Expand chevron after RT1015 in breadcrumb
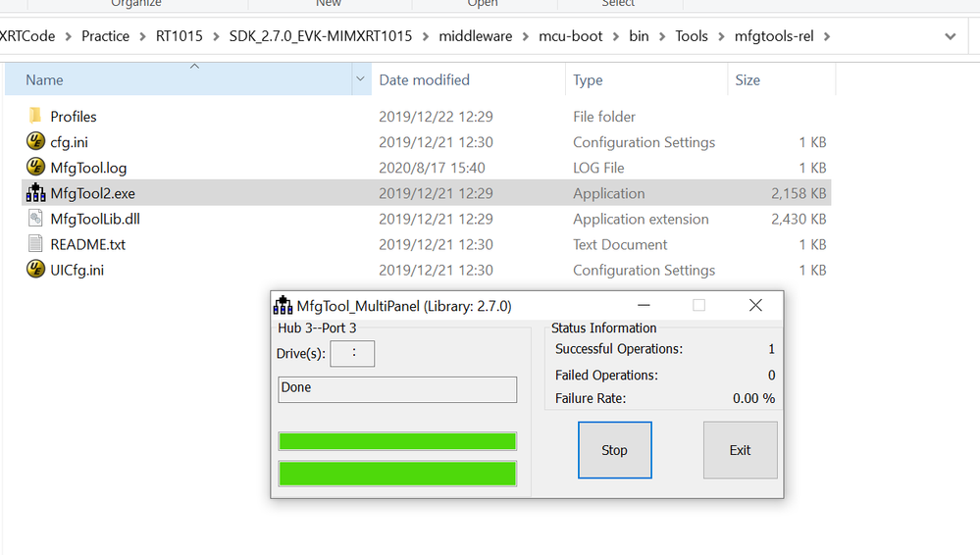The height and width of the screenshot is (555, 980). (x=216, y=36)
